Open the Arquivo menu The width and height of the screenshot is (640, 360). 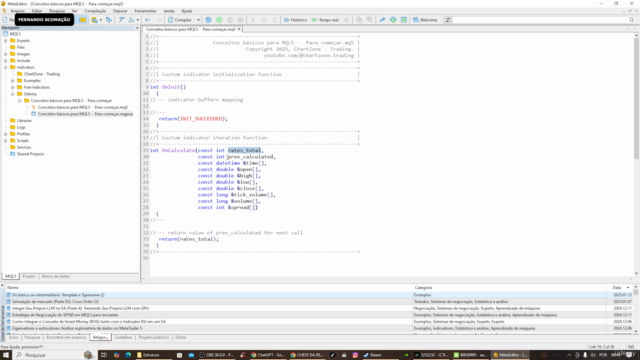[x=17, y=11]
